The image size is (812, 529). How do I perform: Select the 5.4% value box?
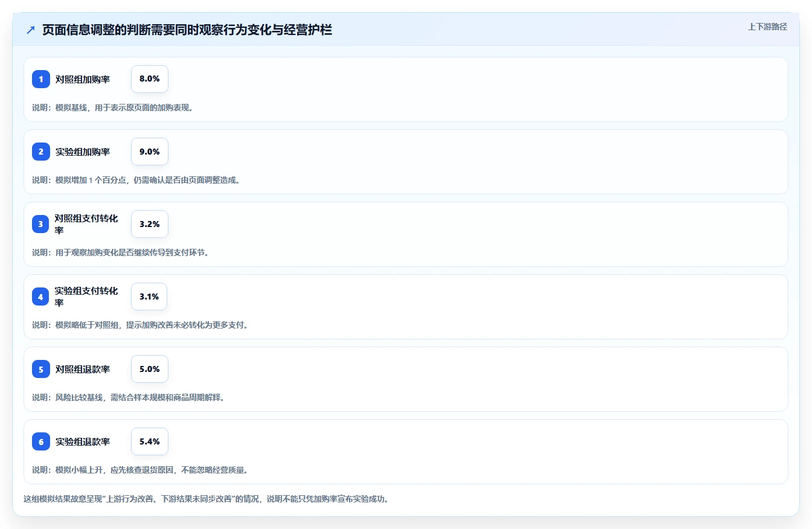tap(150, 441)
